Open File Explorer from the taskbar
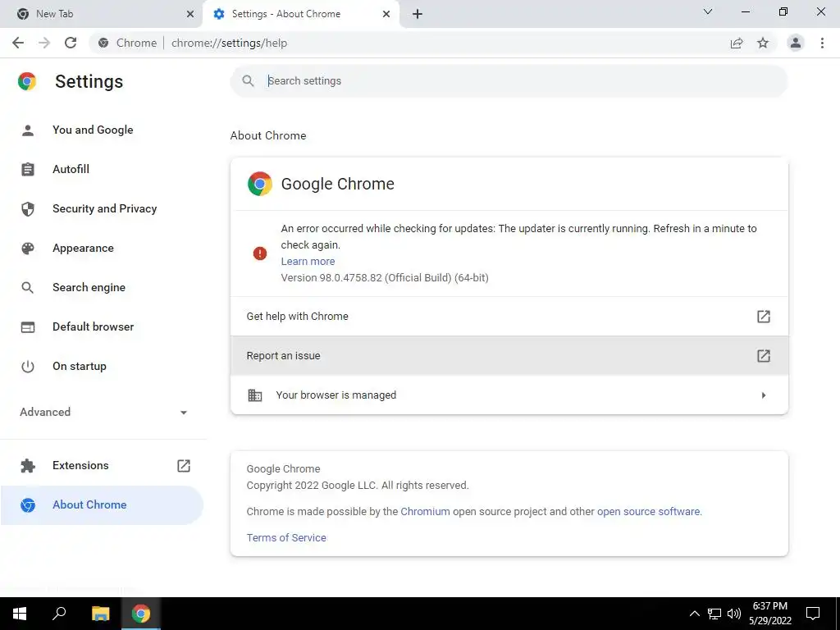This screenshot has width=840, height=630. 100,614
